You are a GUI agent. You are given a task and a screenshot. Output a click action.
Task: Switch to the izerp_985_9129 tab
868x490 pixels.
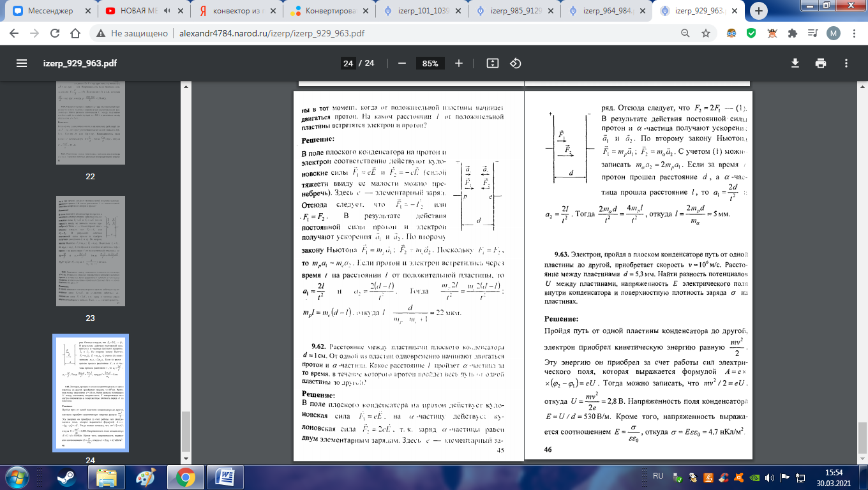point(514,11)
